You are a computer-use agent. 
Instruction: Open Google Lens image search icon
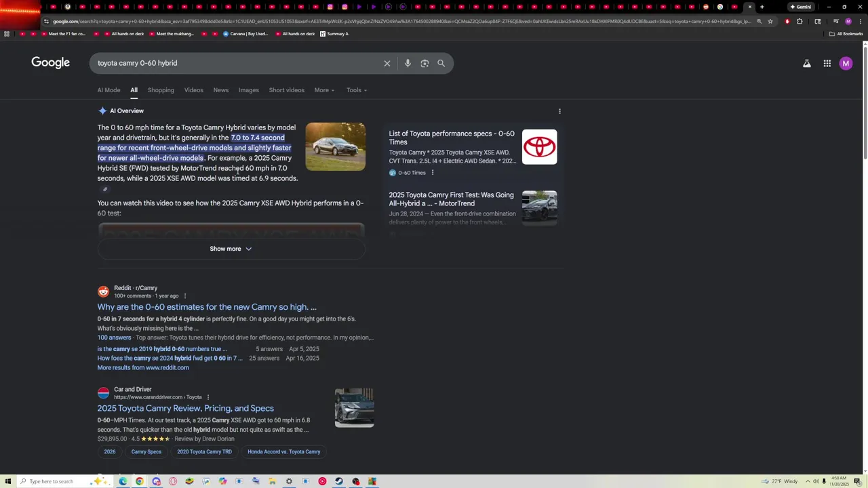425,63
